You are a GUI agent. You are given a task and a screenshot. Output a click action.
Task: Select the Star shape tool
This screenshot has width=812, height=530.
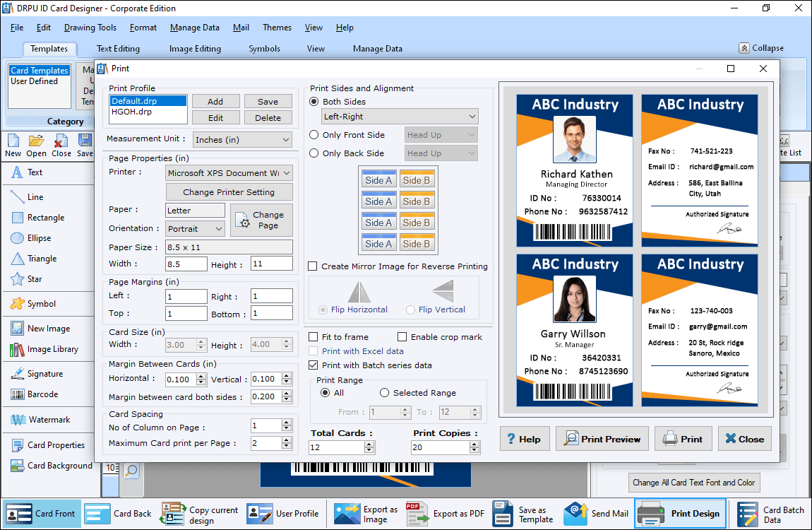coord(27,279)
